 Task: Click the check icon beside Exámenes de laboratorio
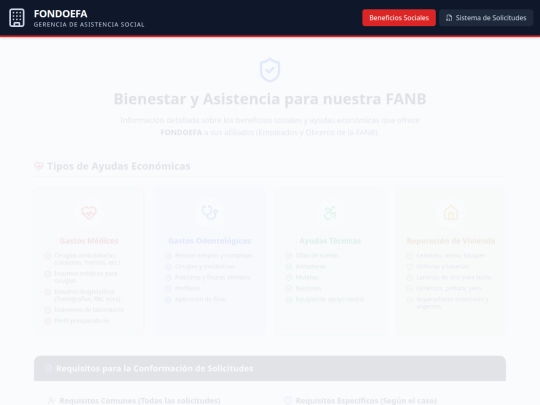(x=48, y=310)
